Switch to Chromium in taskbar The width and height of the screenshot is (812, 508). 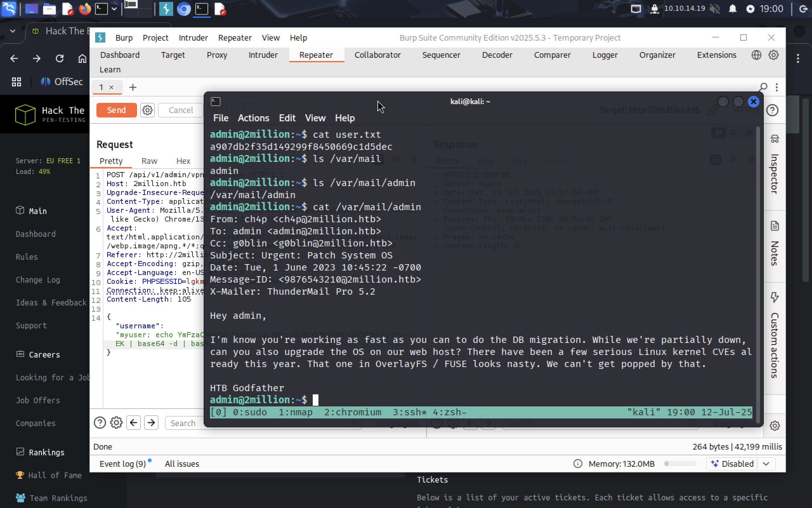coord(184,9)
